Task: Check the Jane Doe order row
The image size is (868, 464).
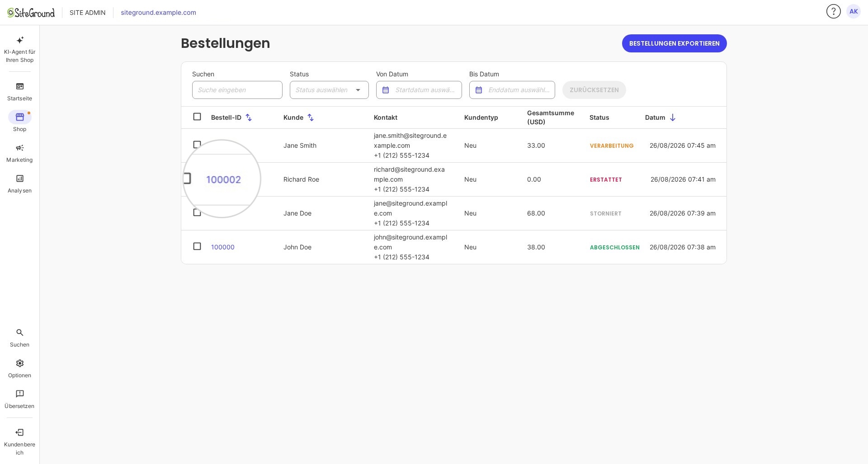Action: (197, 212)
